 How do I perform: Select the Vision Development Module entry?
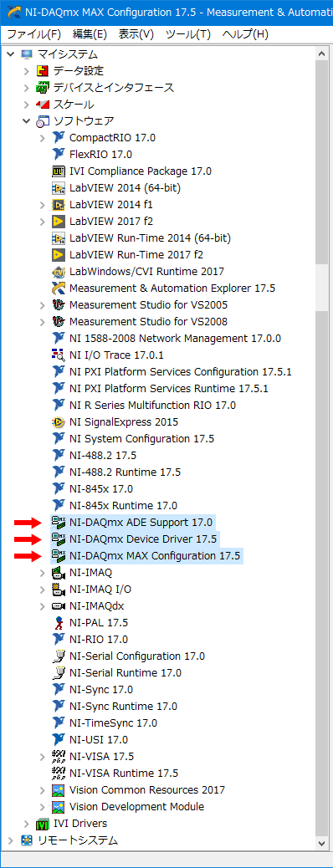137,807
